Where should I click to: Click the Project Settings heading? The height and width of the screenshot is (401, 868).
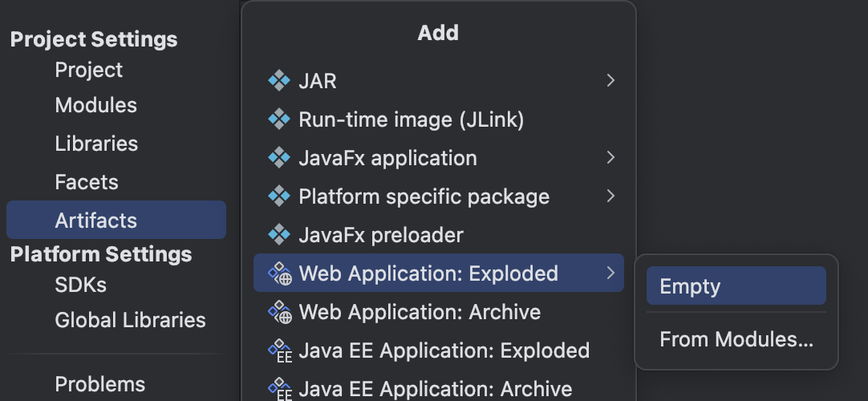(x=94, y=39)
